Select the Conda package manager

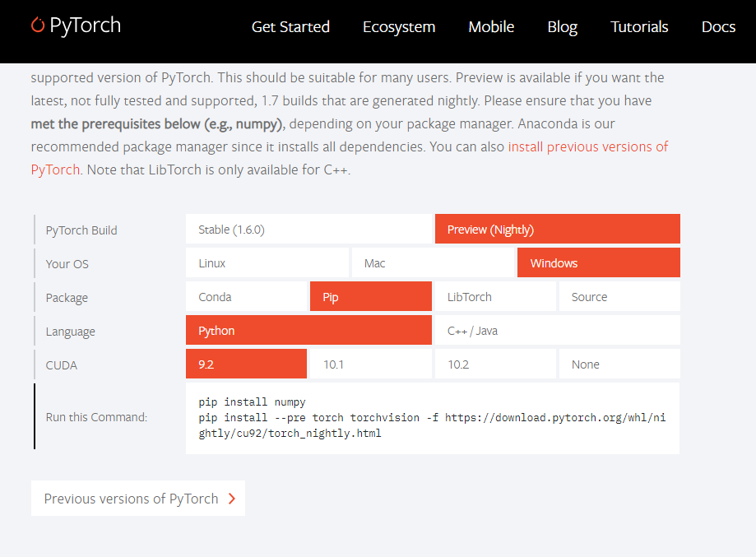click(246, 296)
